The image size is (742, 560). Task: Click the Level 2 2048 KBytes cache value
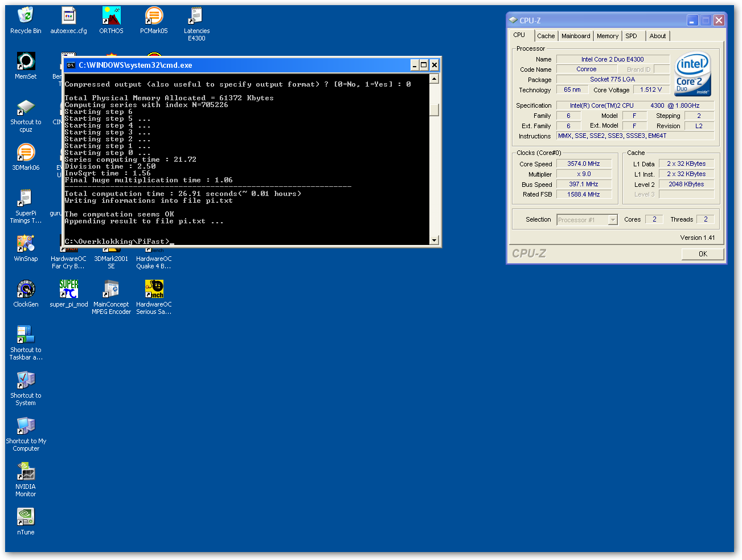point(686,184)
